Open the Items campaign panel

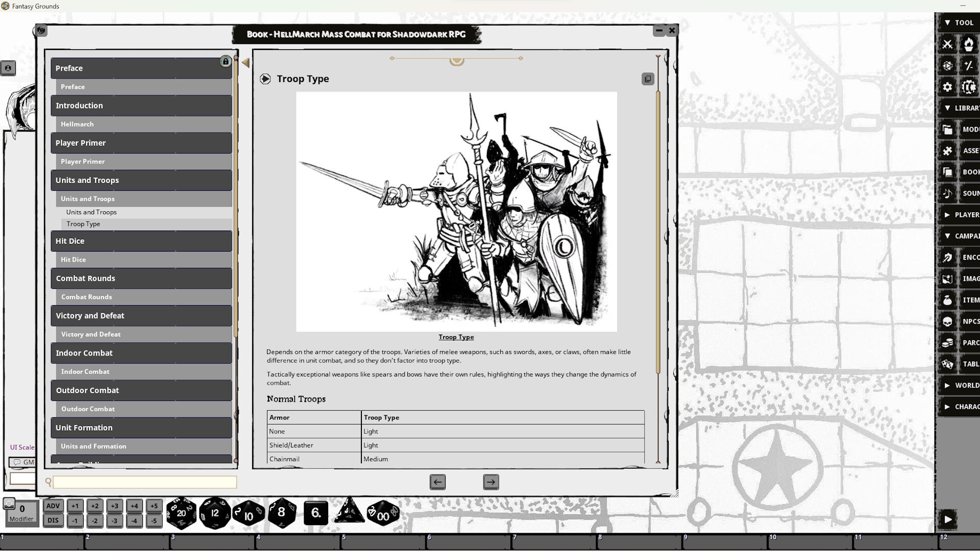coord(947,299)
